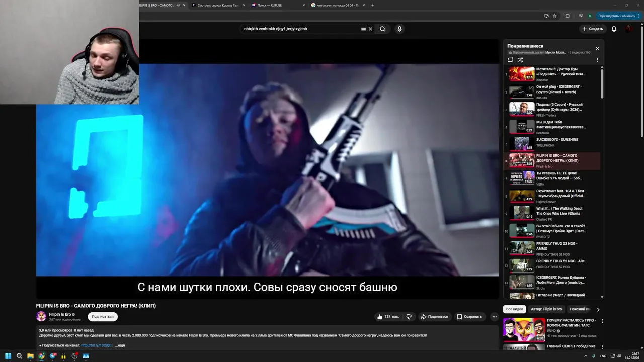The image size is (644, 362).
Task: Open the browser extensions puzzle icon
Action: tap(567, 16)
